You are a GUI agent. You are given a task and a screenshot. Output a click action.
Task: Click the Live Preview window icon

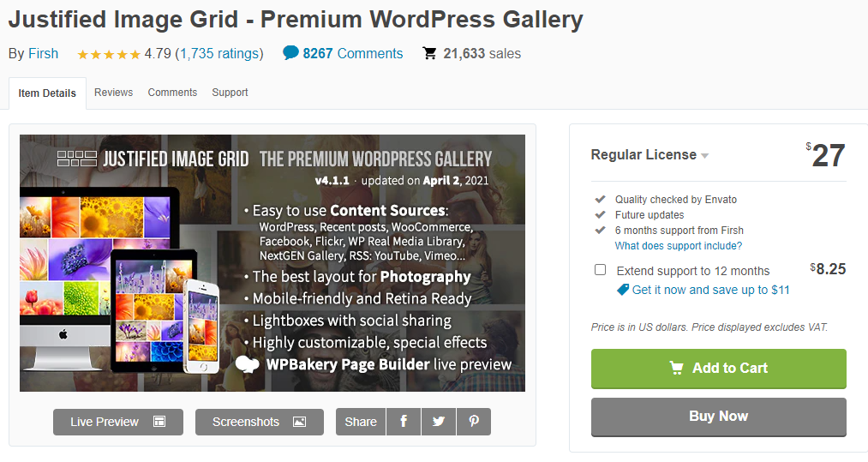click(x=159, y=422)
